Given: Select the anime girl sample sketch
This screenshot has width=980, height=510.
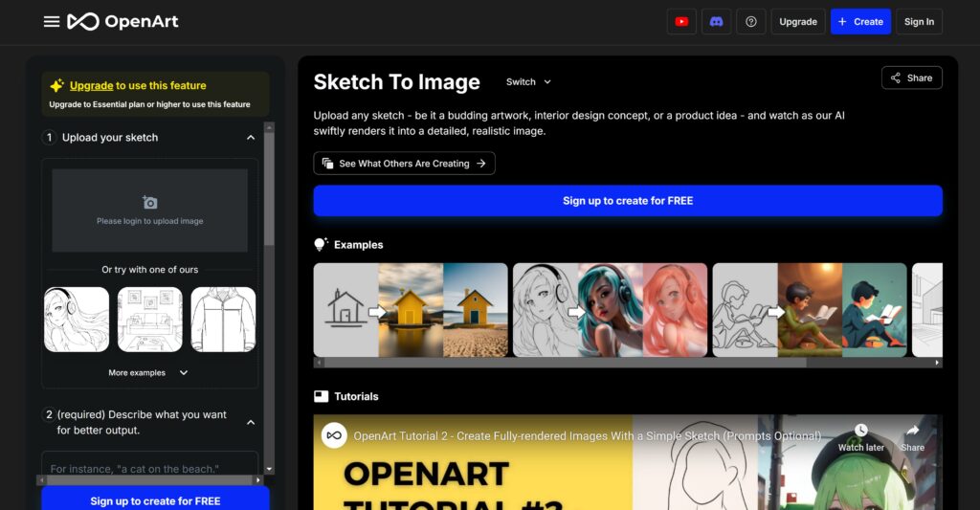Looking at the screenshot, I should point(77,320).
